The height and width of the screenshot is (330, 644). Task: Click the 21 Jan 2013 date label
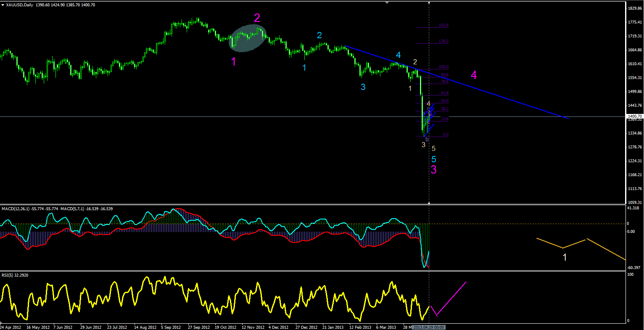(x=333, y=327)
